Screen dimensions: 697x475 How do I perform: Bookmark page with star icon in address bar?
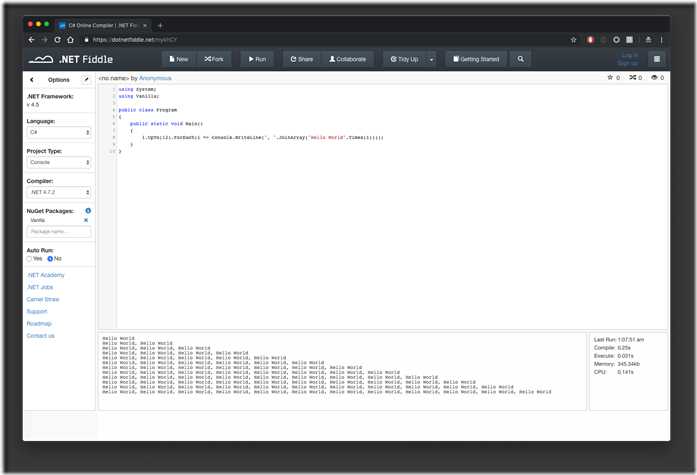click(x=573, y=40)
